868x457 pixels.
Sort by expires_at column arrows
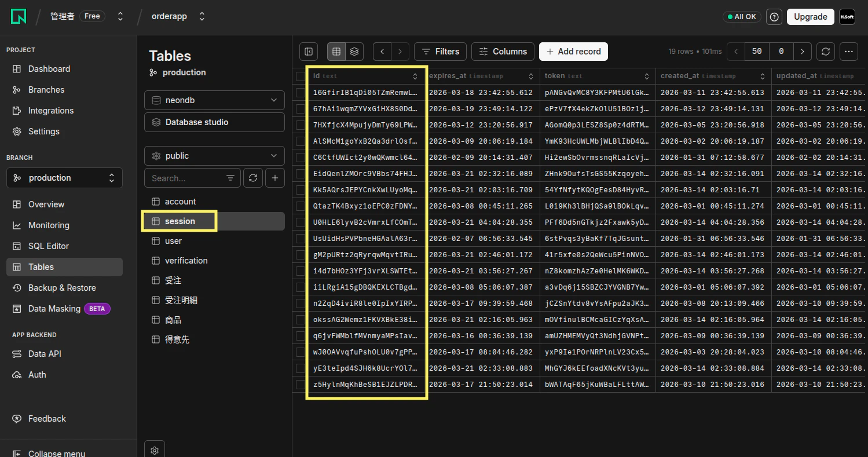pos(531,76)
